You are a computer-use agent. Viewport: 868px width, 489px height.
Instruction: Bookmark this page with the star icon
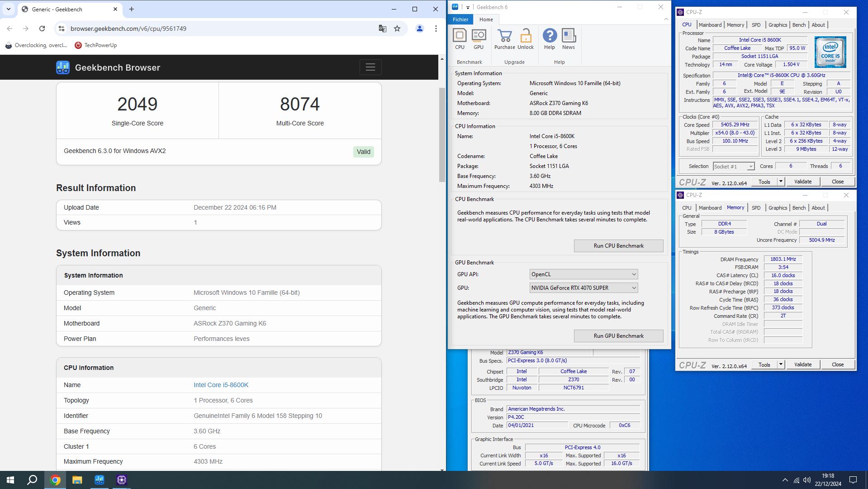(397, 29)
